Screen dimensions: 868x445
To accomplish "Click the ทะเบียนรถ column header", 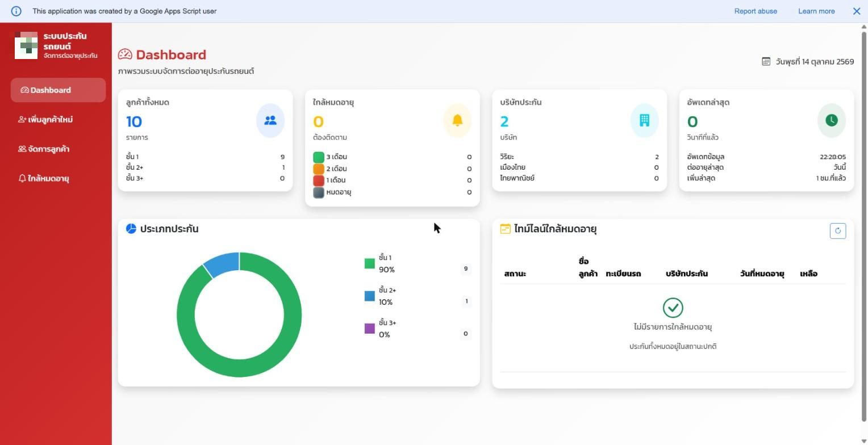I will click(x=623, y=274).
